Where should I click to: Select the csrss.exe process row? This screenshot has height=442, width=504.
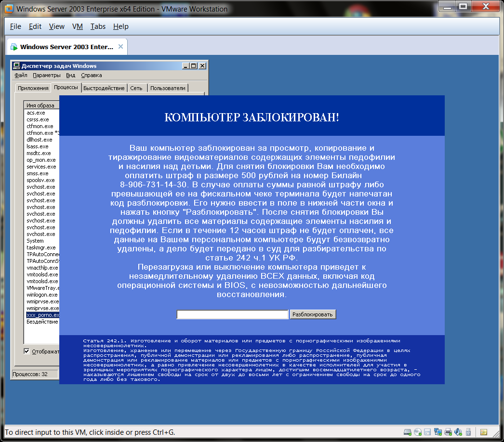[x=42, y=119]
